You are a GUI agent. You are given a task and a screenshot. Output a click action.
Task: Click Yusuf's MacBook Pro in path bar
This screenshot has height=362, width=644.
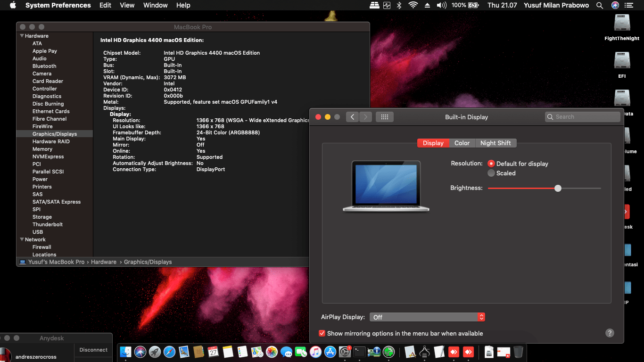56,262
